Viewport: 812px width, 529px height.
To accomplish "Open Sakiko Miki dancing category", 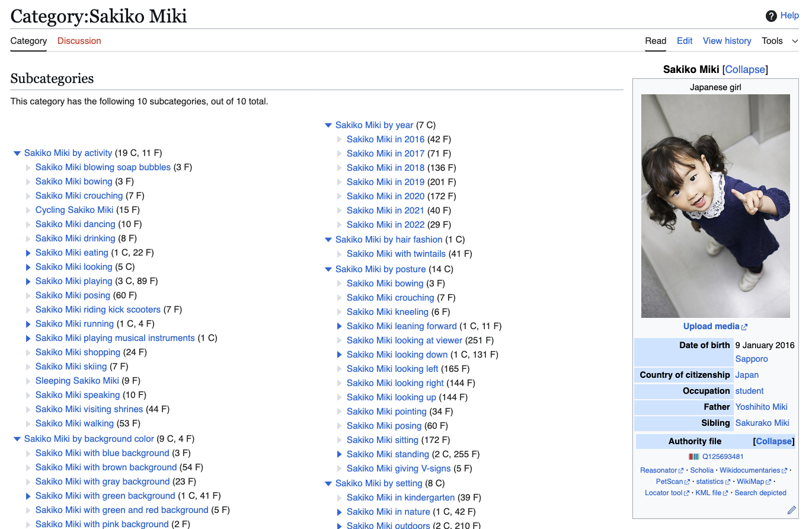I will click(x=75, y=224).
